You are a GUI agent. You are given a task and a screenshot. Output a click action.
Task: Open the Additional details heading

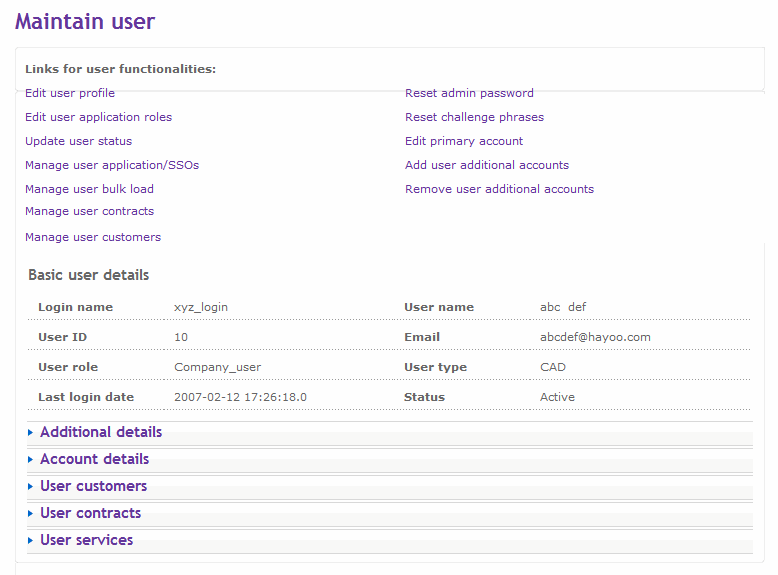101,432
